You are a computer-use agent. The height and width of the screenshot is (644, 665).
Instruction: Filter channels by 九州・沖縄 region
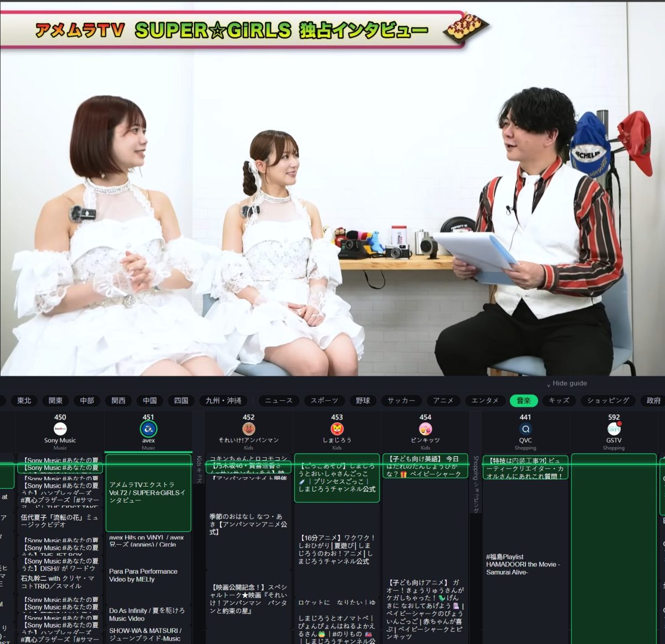223,400
